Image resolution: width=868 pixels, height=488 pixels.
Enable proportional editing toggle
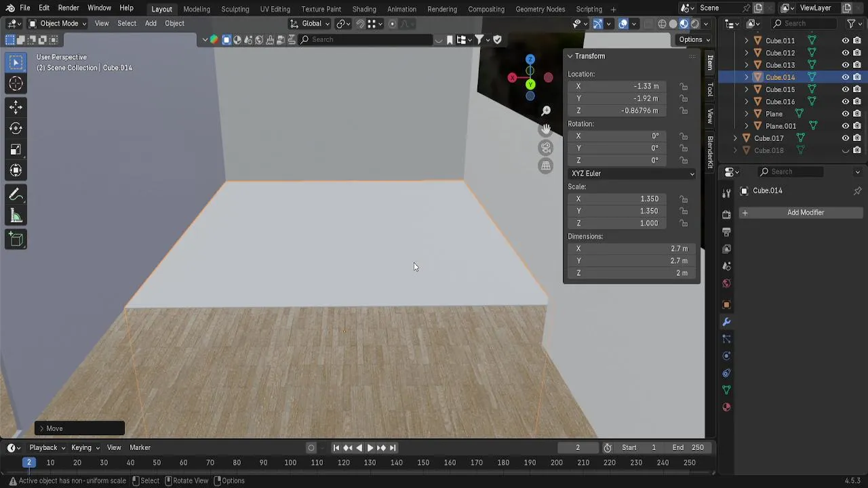click(x=392, y=24)
